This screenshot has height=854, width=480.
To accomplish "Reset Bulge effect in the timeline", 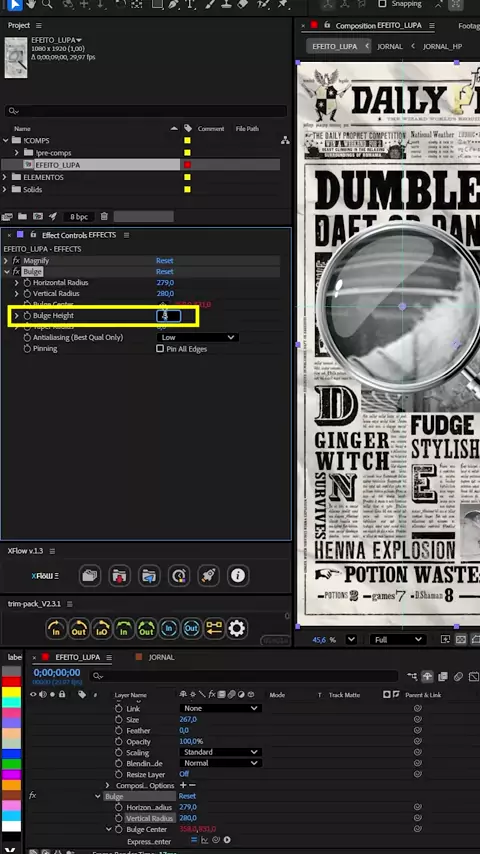I will click(187, 796).
